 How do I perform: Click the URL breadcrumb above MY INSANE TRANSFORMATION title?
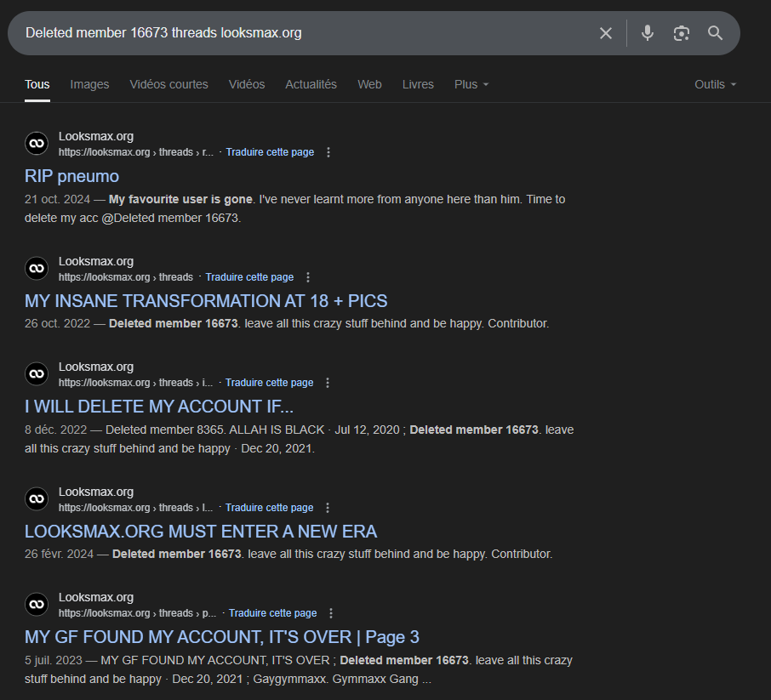click(x=126, y=277)
